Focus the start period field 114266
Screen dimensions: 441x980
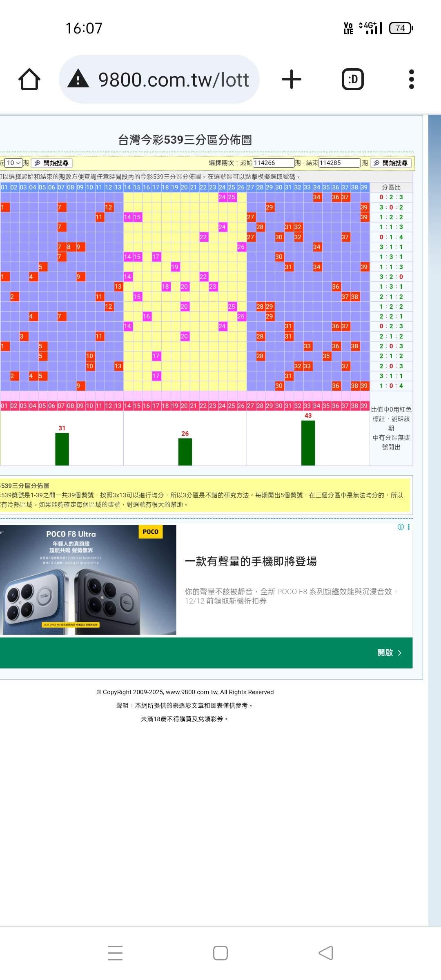tap(274, 163)
